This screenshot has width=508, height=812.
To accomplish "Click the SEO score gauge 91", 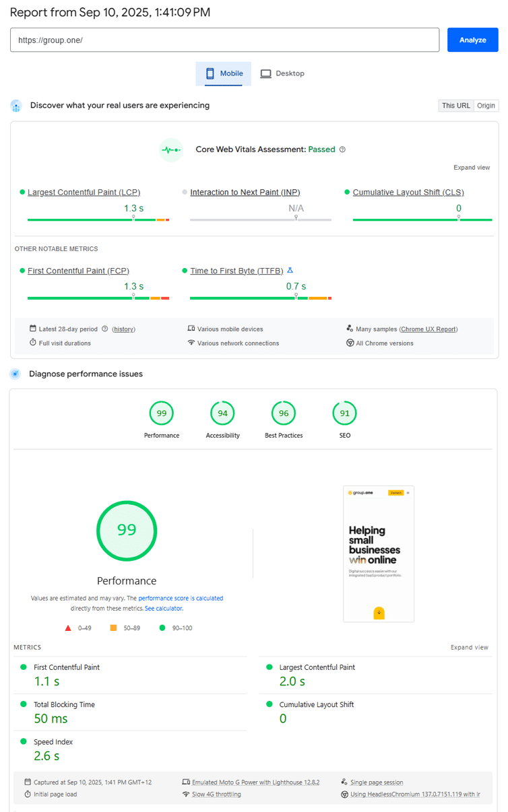I will (344, 413).
